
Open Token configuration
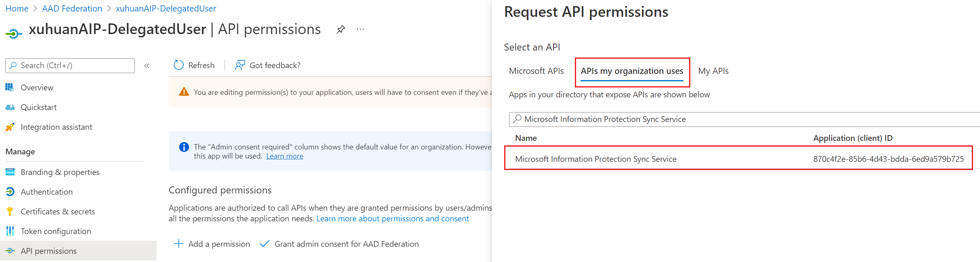tap(56, 231)
